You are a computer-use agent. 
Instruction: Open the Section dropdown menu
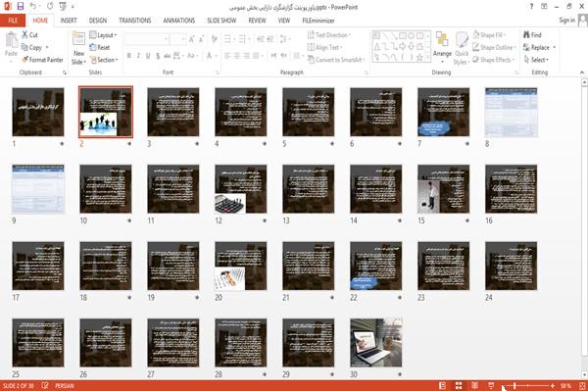tap(104, 60)
